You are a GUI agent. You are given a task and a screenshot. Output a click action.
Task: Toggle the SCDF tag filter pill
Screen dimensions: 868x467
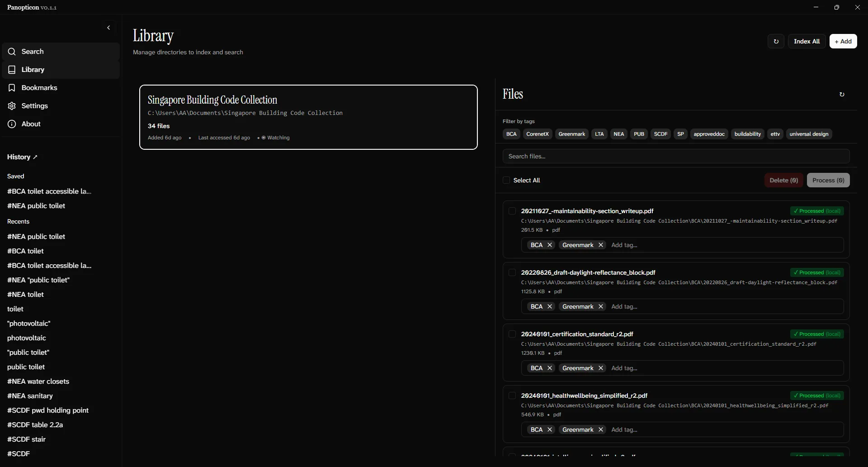point(660,134)
